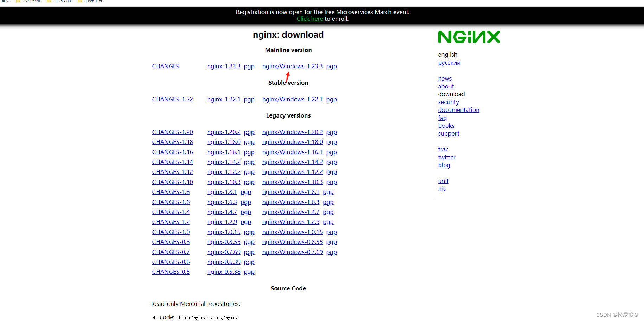Open pgp signature for nginx/Windows-1.23.3

[x=331, y=66]
